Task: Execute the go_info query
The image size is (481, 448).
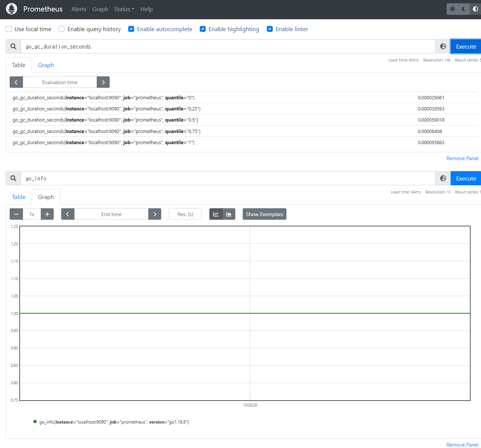Action: click(x=466, y=178)
